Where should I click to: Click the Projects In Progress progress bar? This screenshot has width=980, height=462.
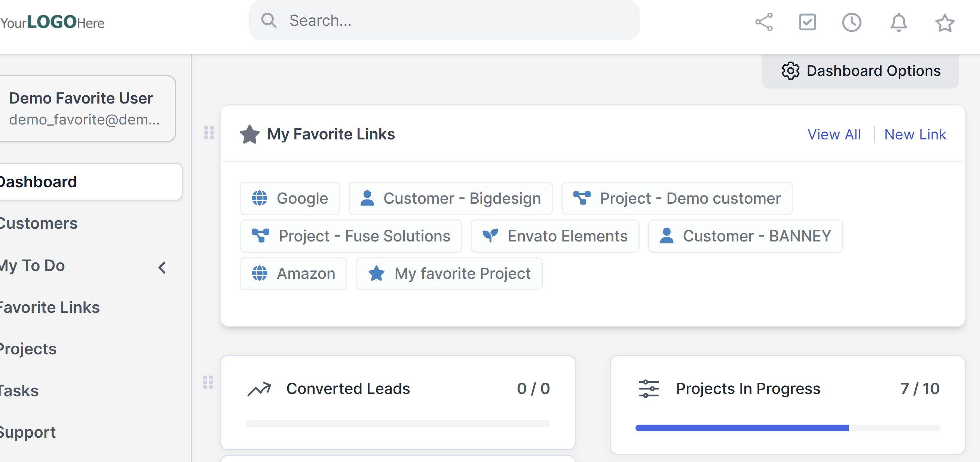[787, 428]
